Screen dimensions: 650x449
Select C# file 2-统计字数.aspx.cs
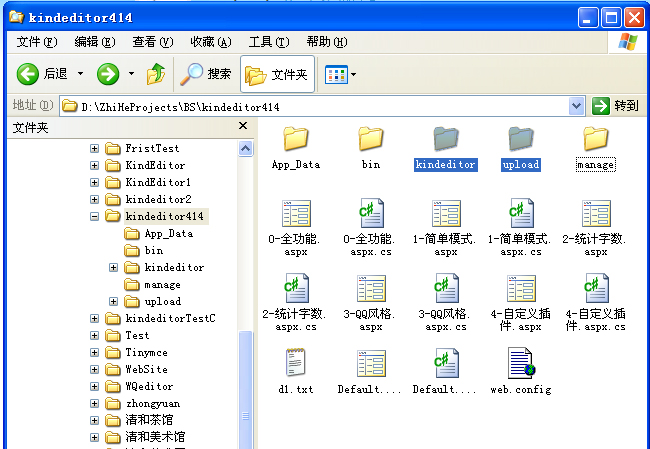[295, 303]
